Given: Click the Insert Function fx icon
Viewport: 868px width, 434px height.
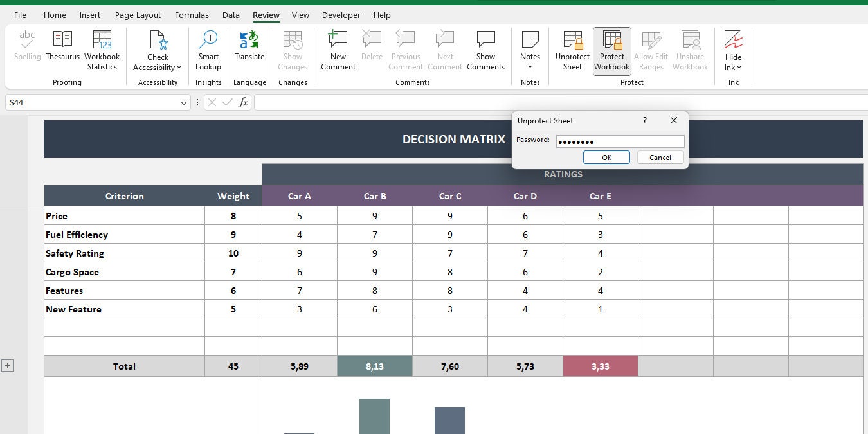Looking at the screenshot, I should tap(243, 102).
